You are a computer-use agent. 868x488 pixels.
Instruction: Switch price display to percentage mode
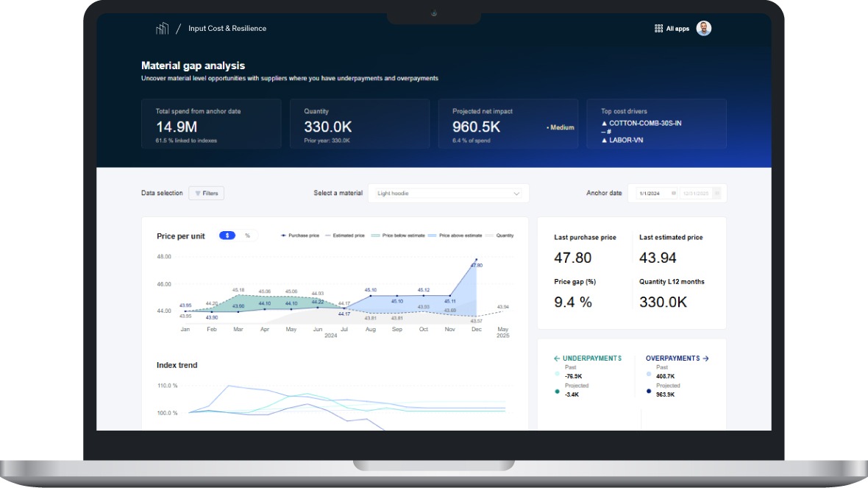[248, 235]
